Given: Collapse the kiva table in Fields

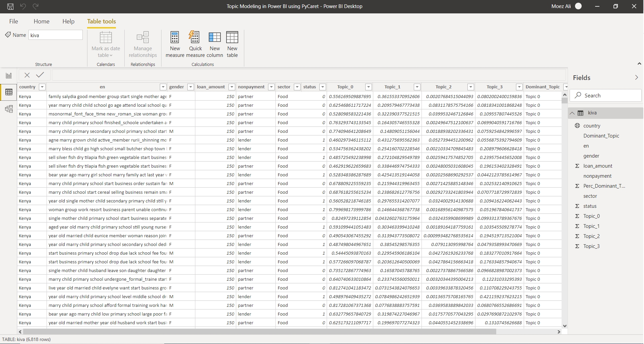Looking at the screenshot, I should pos(572,113).
